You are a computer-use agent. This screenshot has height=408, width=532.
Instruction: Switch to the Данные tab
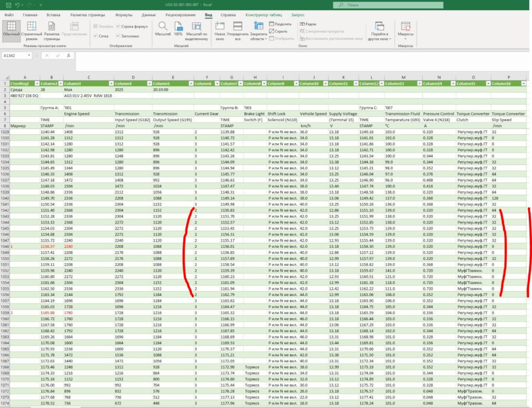[149, 15]
